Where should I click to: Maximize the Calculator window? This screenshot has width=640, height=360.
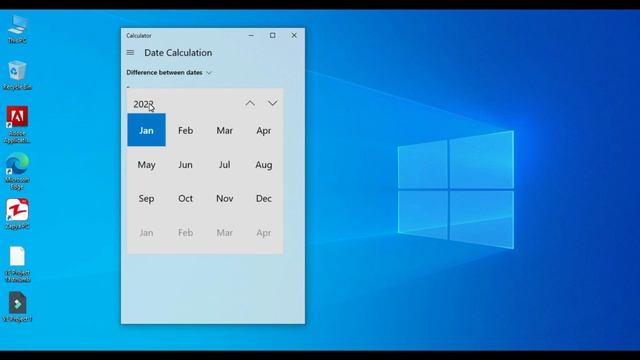click(x=273, y=36)
